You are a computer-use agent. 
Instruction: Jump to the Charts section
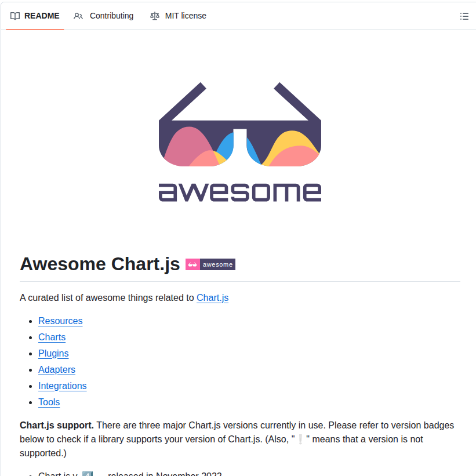pos(52,337)
